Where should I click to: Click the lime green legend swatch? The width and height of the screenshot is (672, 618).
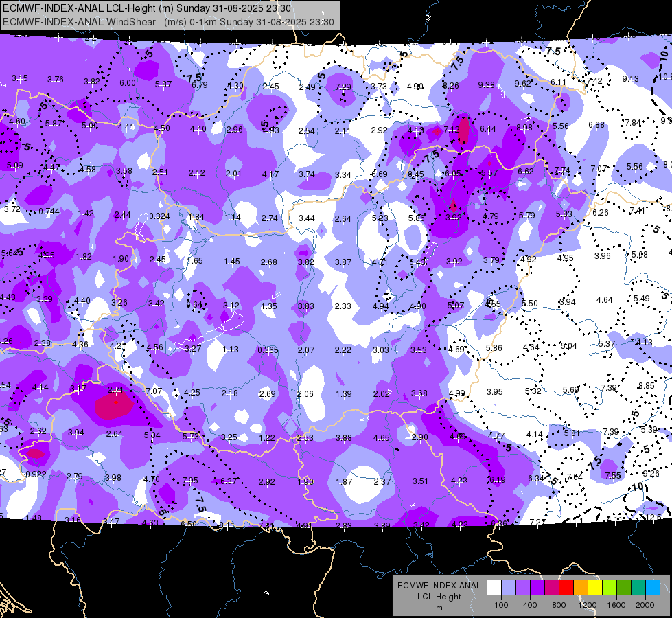point(610,588)
